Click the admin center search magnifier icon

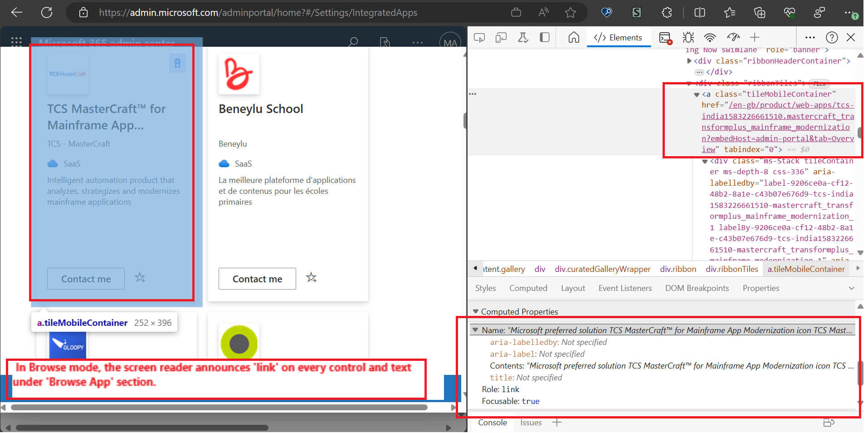pyautogui.click(x=353, y=42)
